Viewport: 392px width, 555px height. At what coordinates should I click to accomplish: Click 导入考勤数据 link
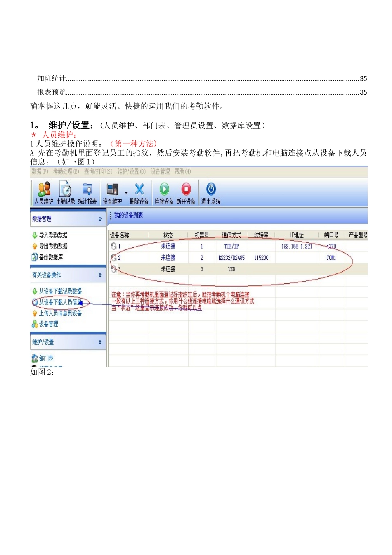[53, 235]
